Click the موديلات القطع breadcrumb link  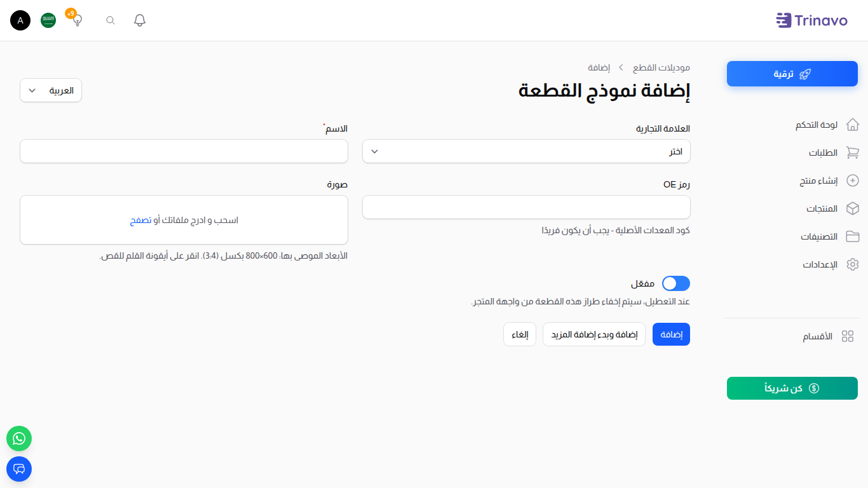click(661, 67)
